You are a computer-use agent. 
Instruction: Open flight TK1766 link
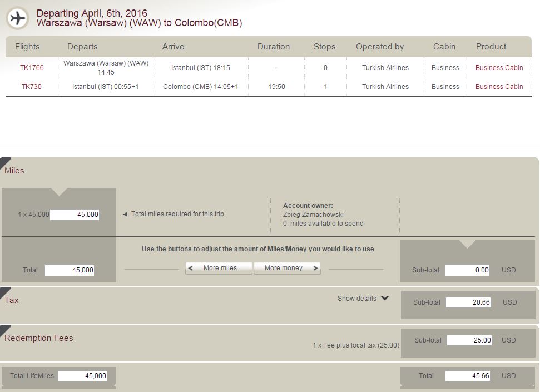coord(32,67)
